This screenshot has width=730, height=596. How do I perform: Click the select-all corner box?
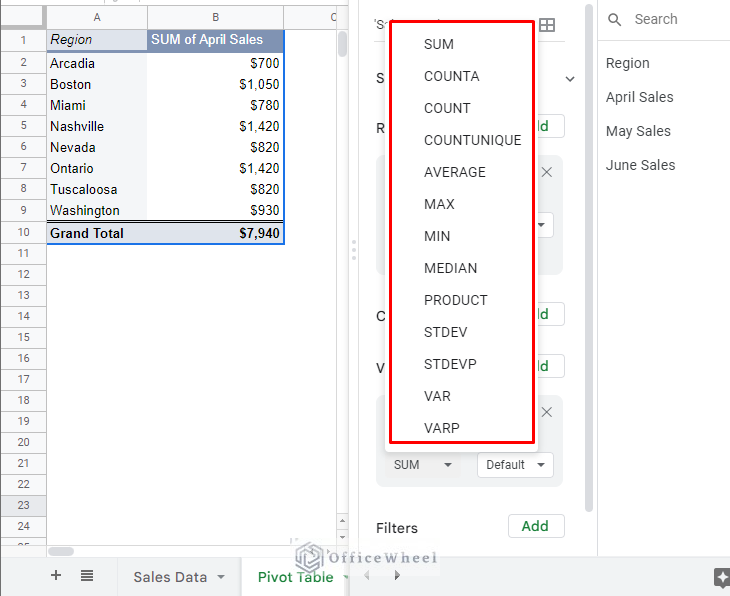tap(23, 18)
